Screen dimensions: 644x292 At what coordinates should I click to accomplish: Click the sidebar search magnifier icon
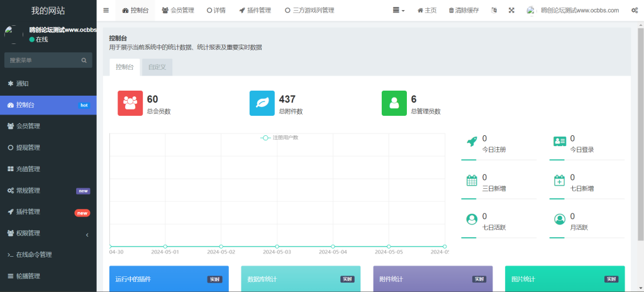point(84,60)
